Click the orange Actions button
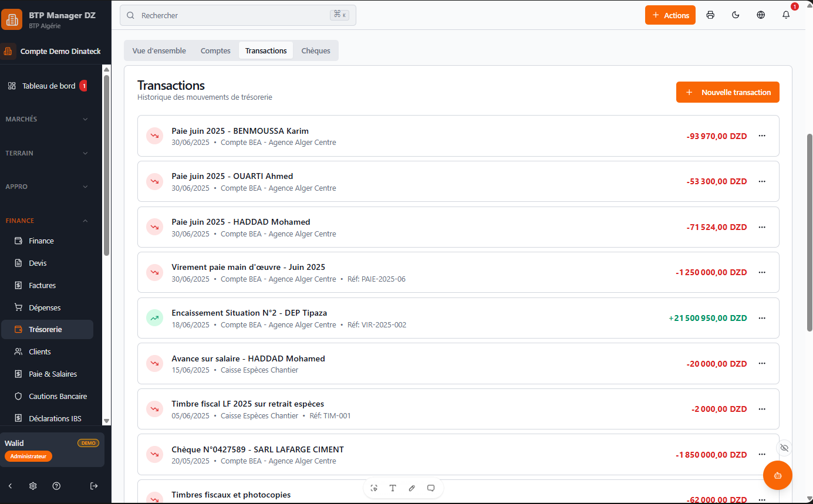The height and width of the screenshot is (504, 813). 670,15
